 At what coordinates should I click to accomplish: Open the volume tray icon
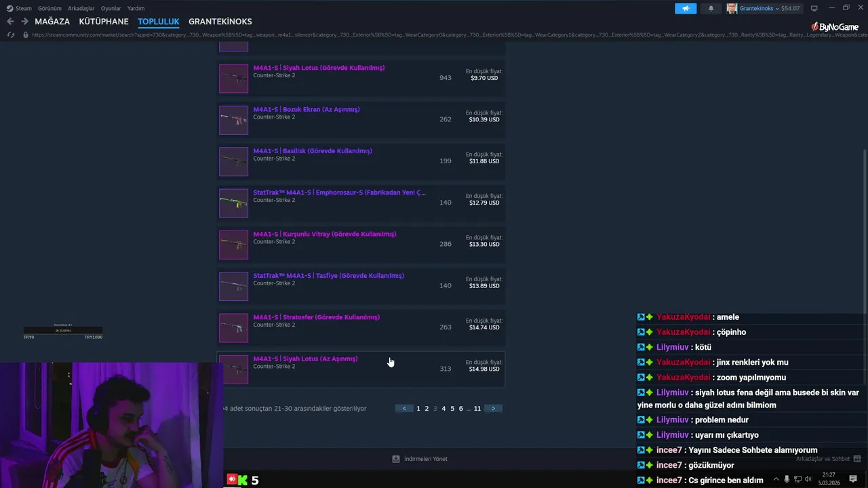808,479
